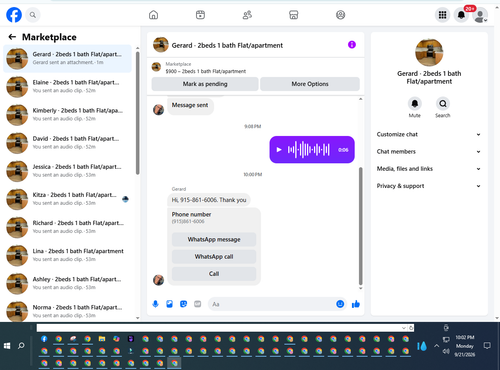
Task: Click the audio clip waveform
Action: pyautogui.click(x=309, y=150)
